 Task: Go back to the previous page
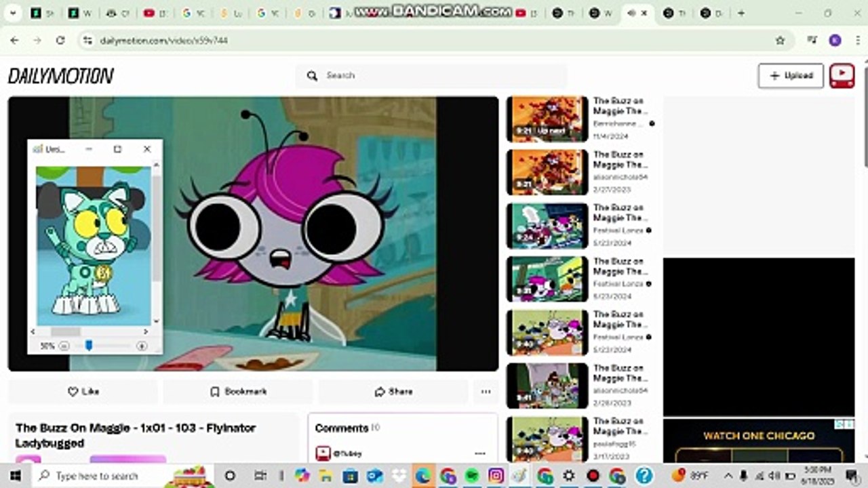tap(15, 41)
